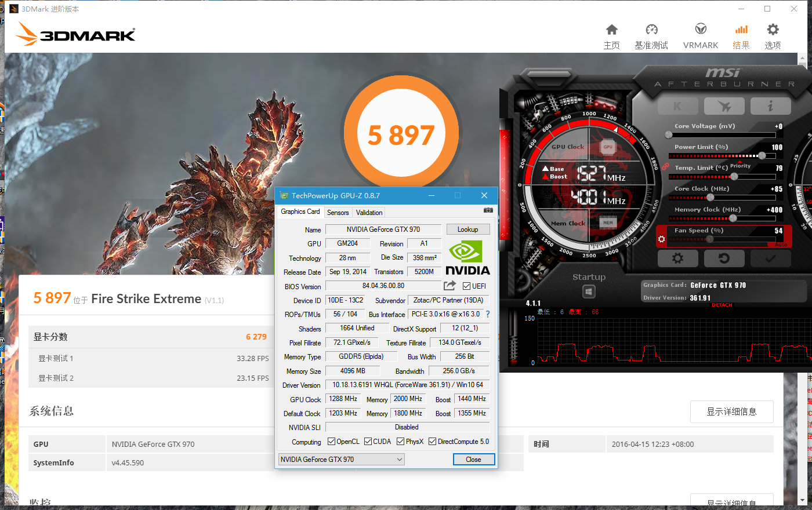Image resolution: width=812 pixels, height=510 pixels.
Task: Click the Subvendor Zotac/PC Partner field
Action: point(448,300)
